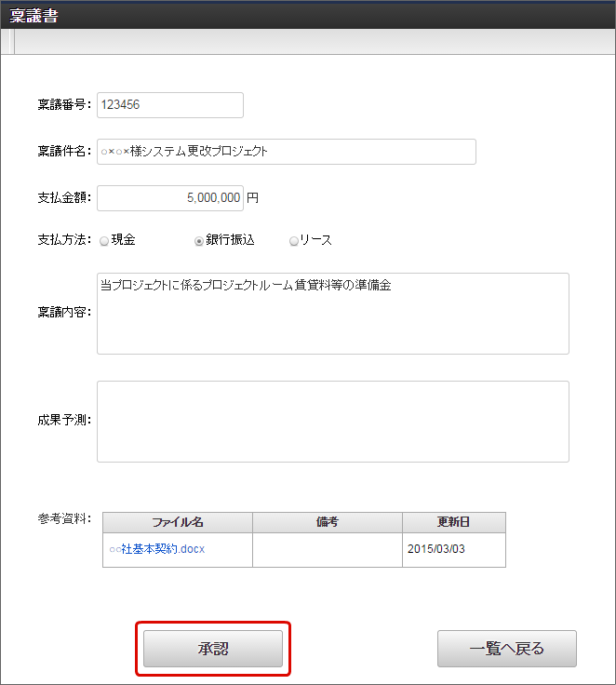Select the 現金 payment method

coord(104,240)
